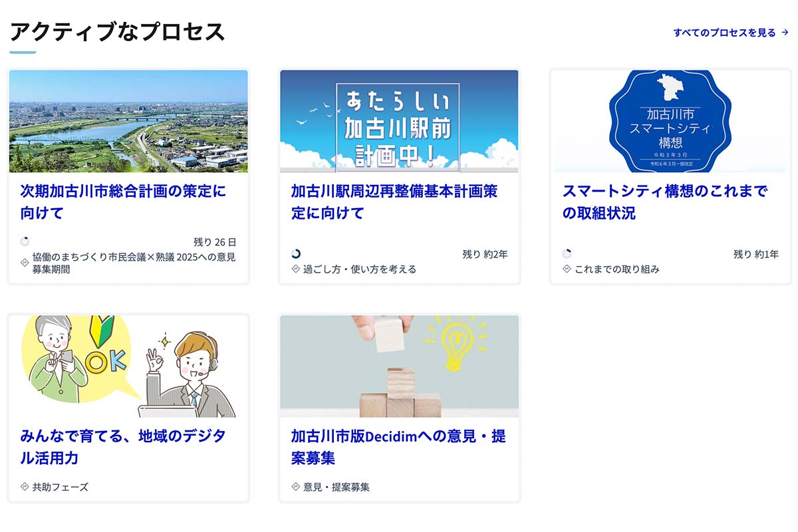798x532 pixels.
Task: Click phase icon next to 意見・提案募集 step
Action: pos(296,487)
